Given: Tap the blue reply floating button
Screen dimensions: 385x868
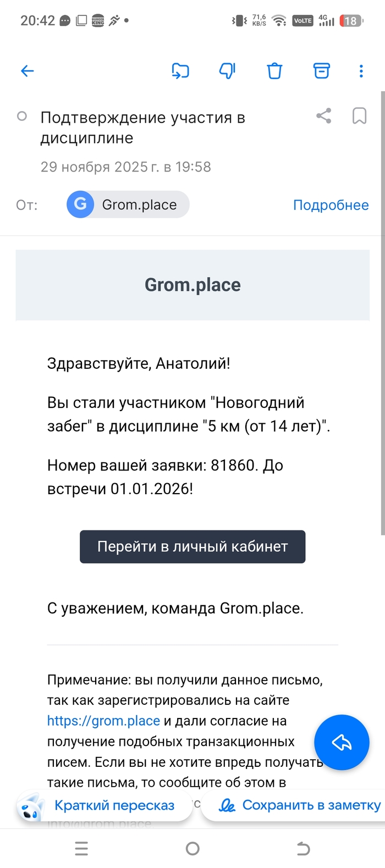Looking at the screenshot, I should 342,742.
